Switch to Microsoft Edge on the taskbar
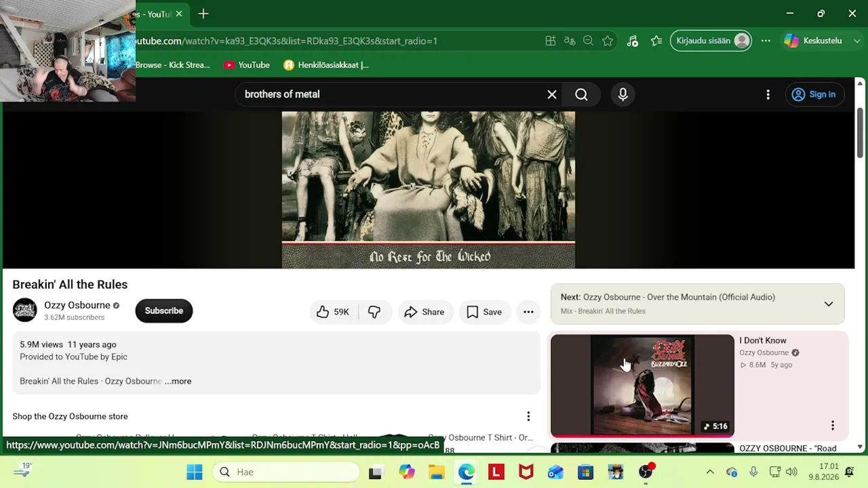The height and width of the screenshot is (488, 868). (x=466, y=472)
